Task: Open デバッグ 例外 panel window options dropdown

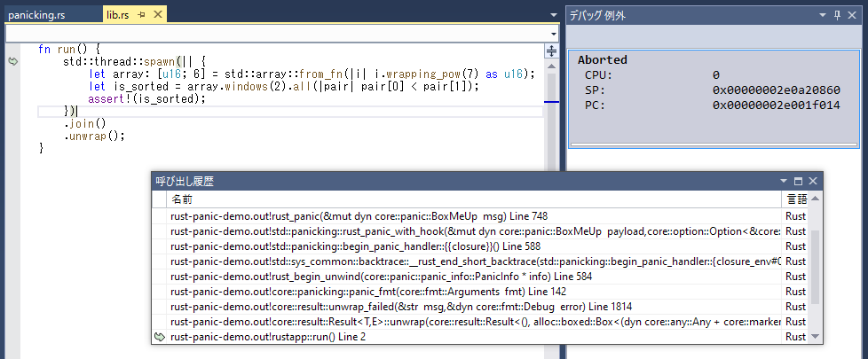Action: coord(823,15)
